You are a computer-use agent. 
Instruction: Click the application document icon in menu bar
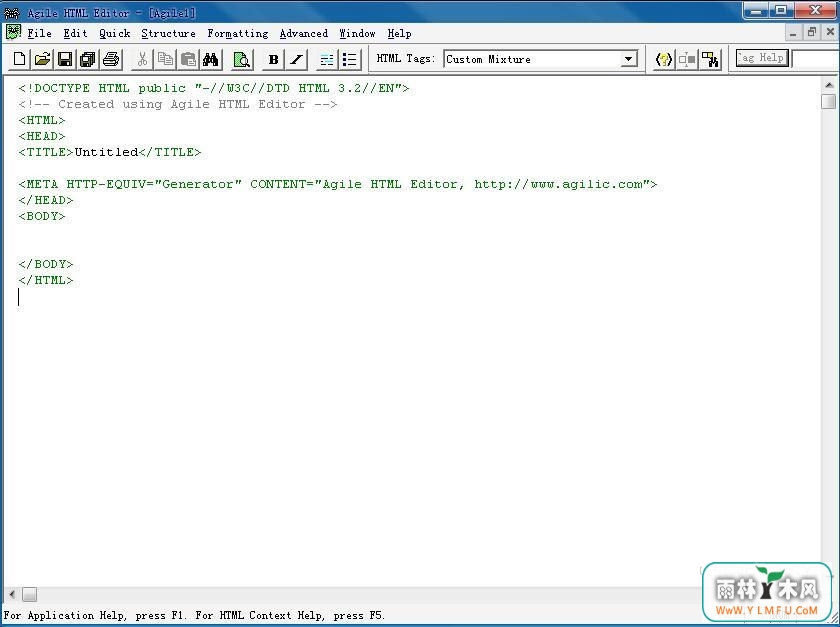click(x=13, y=33)
